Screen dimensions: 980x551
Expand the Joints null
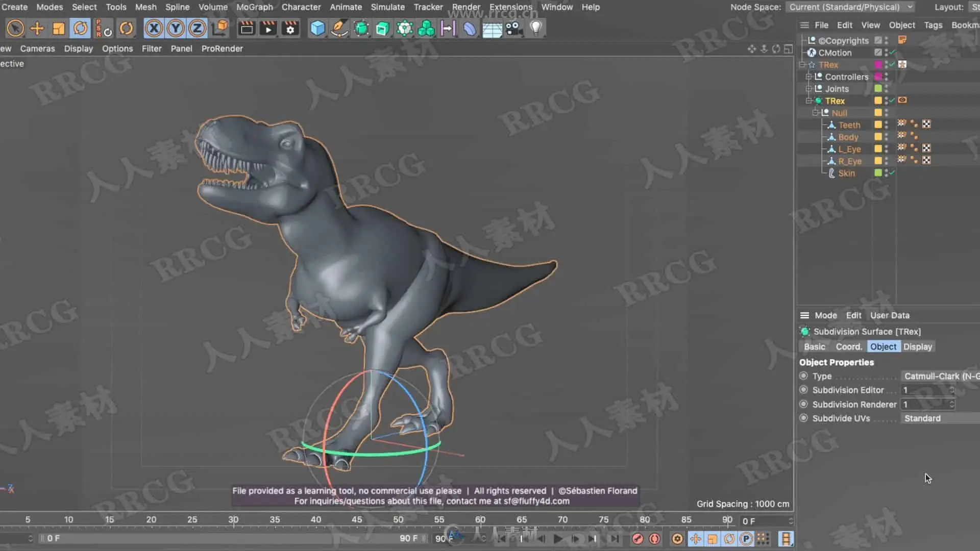tap(808, 89)
